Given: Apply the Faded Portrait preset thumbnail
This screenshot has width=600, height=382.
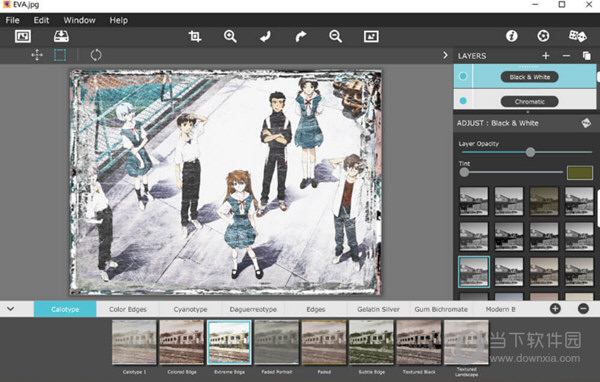Looking at the screenshot, I should 277,342.
